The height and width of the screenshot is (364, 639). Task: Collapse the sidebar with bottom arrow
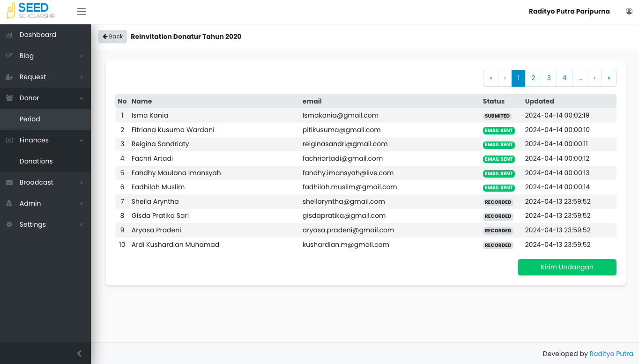[79, 354]
